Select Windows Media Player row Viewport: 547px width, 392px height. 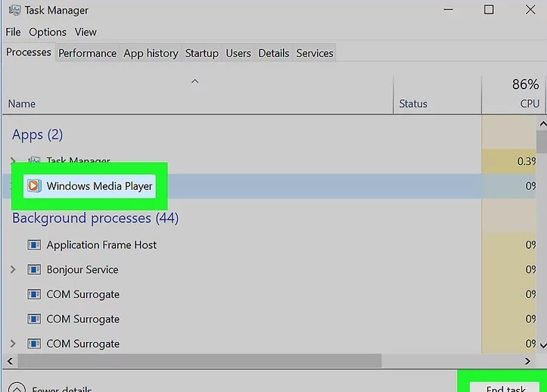click(269, 186)
